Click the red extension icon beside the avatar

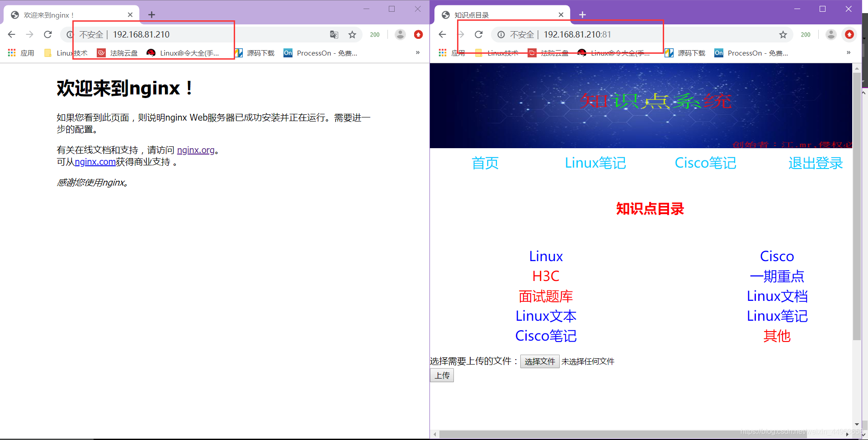[418, 34]
